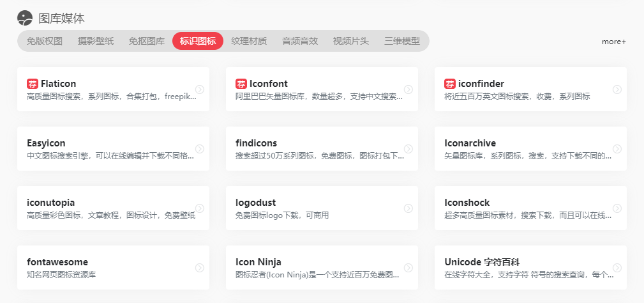Open the 免抠图库 tab

147,41
